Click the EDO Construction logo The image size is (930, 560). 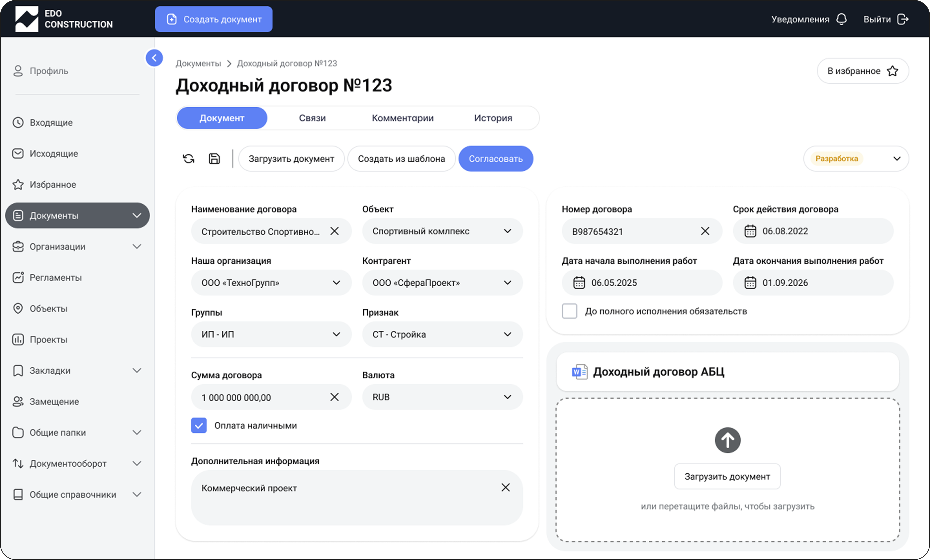(x=64, y=19)
